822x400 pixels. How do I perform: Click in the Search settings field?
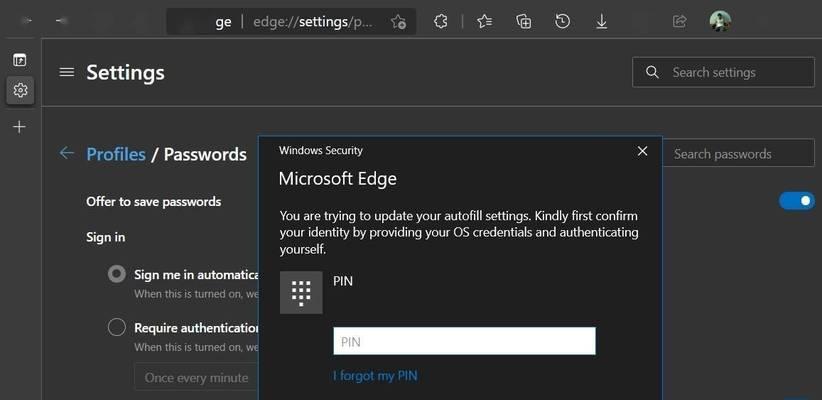723,72
